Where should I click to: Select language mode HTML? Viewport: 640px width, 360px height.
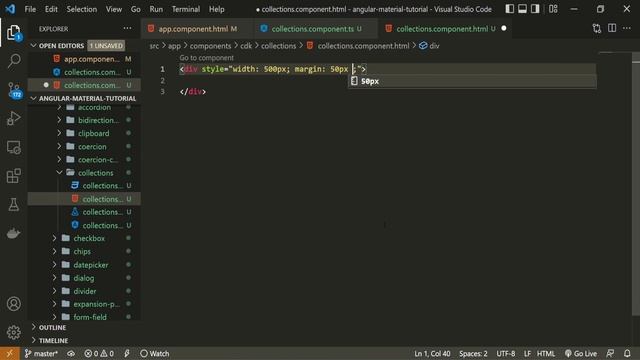pos(546,353)
